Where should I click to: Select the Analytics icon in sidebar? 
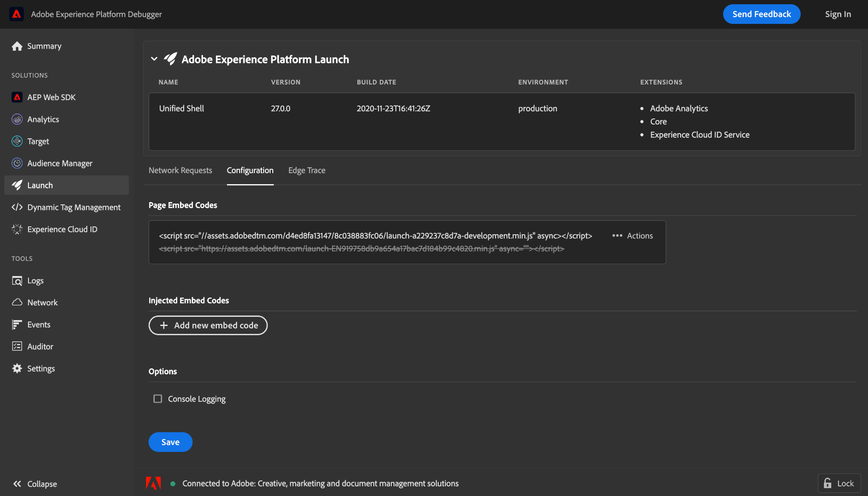[x=17, y=119]
